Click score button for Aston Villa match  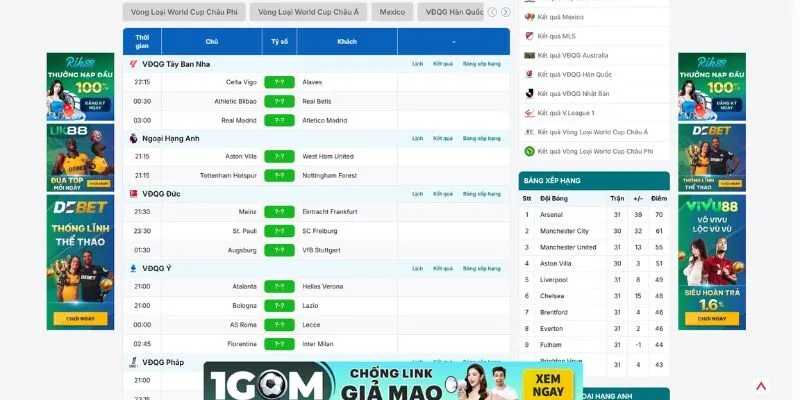280,157
